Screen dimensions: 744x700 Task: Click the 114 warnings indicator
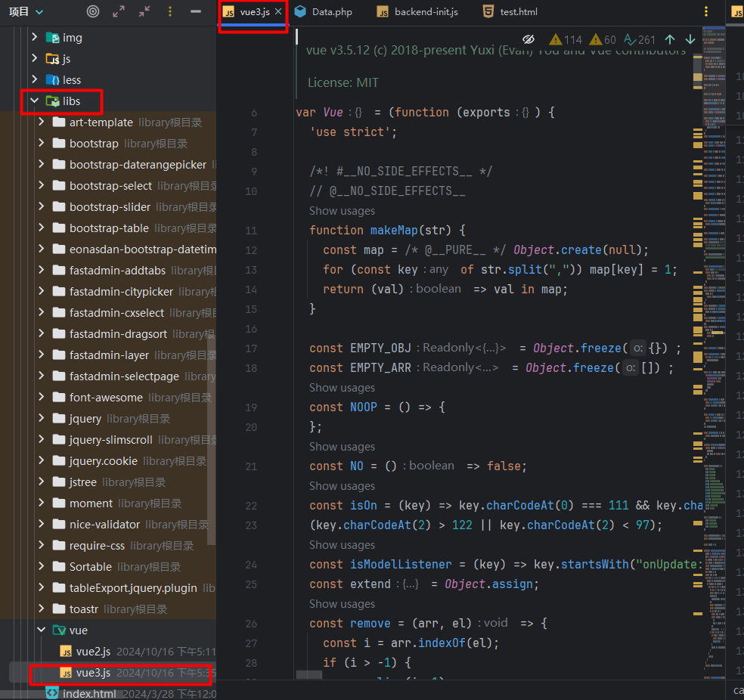coord(566,39)
